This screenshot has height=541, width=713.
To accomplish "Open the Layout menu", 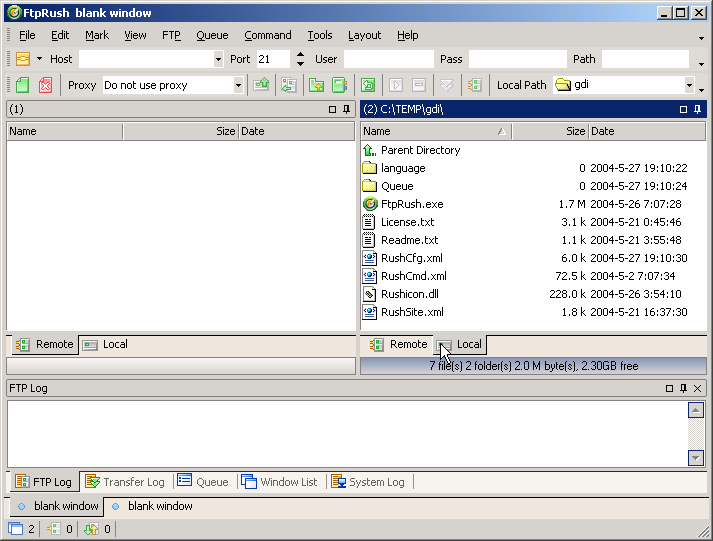I will pyautogui.click(x=364, y=35).
